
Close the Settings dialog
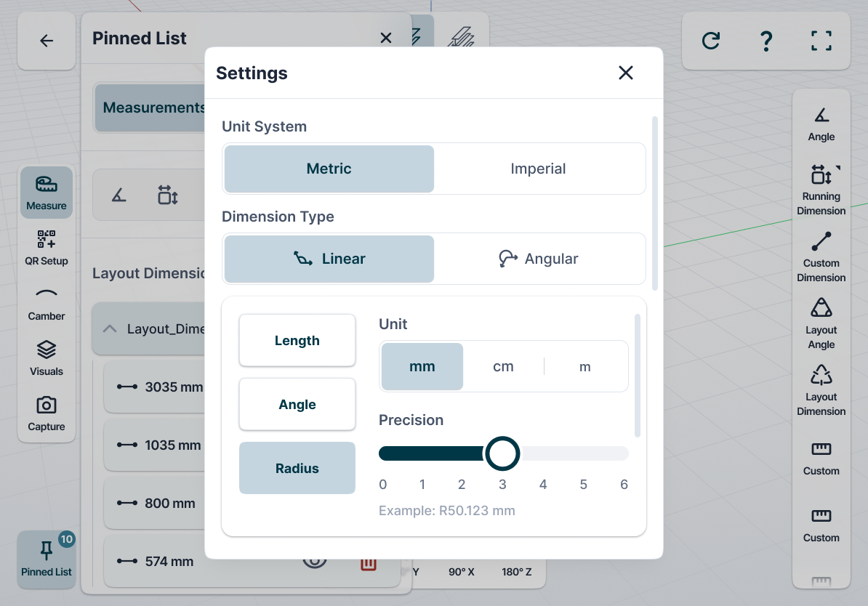[x=625, y=73]
